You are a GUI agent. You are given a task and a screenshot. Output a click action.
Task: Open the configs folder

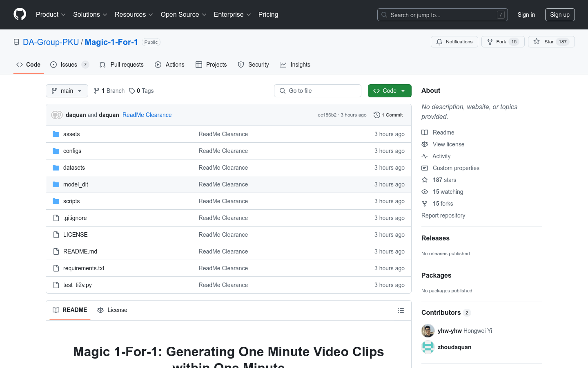72,151
